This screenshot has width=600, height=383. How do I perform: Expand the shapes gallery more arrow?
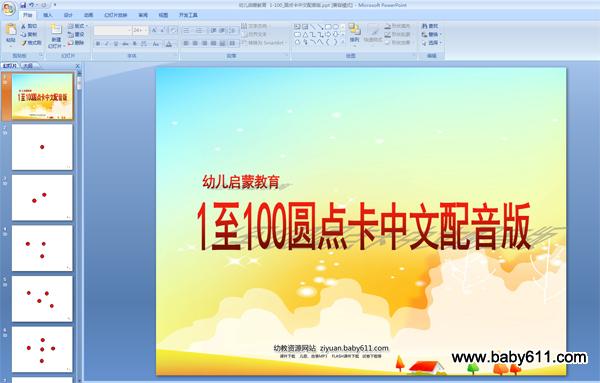click(x=342, y=42)
